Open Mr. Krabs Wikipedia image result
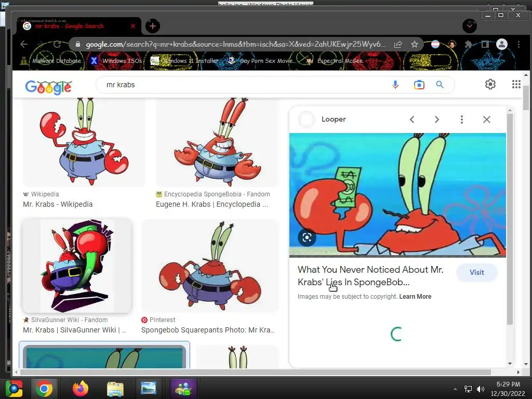The image size is (532, 399). click(x=84, y=142)
